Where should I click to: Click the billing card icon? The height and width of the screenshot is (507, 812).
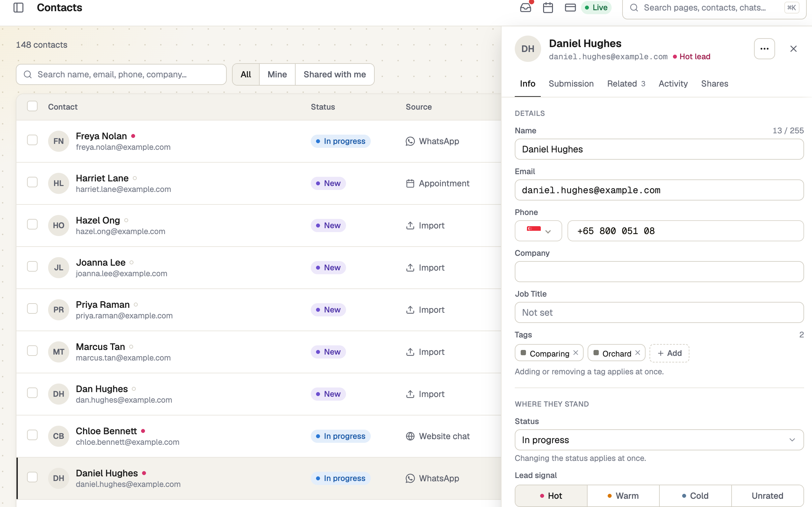click(x=570, y=7)
